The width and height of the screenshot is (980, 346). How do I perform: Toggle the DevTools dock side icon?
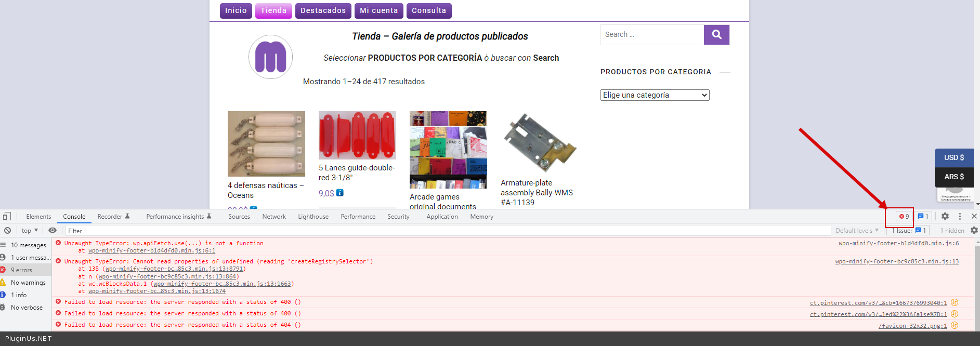tap(7, 216)
